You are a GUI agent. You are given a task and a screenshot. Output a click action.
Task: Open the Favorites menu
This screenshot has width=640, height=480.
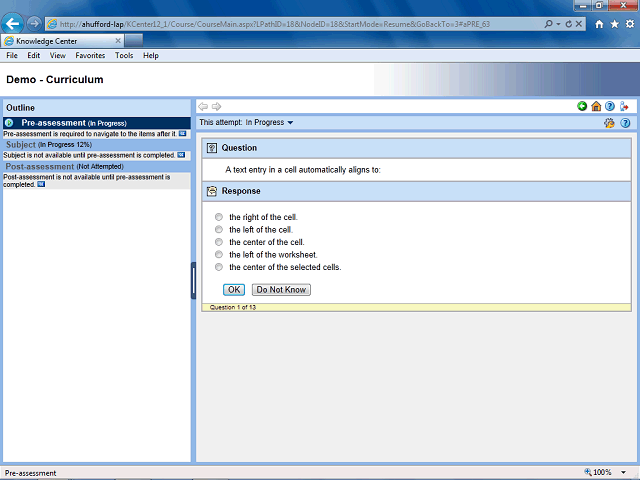click(90, 56)
